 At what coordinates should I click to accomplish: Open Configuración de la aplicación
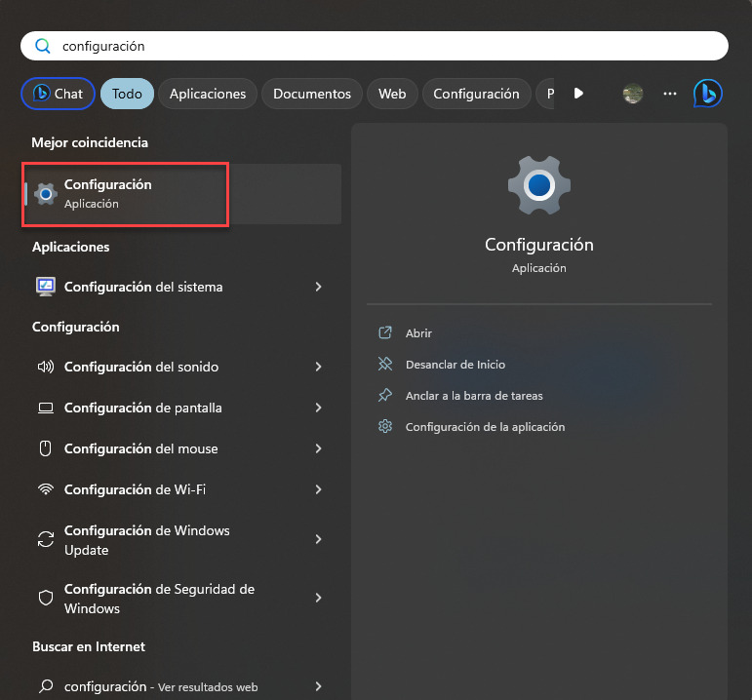(x=485, y=427)
